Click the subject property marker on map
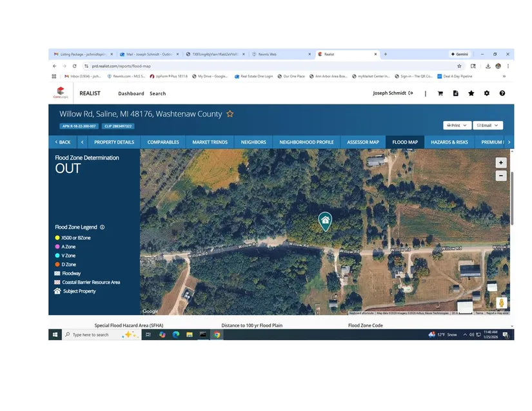This screenshot has width=532, height=411. coord(325,221)
